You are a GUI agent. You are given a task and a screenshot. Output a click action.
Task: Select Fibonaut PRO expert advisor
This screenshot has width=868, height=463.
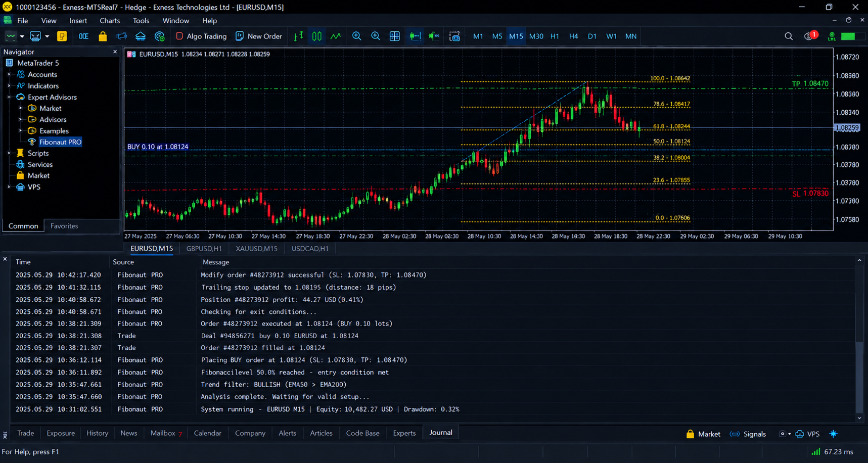coord(60,142)
